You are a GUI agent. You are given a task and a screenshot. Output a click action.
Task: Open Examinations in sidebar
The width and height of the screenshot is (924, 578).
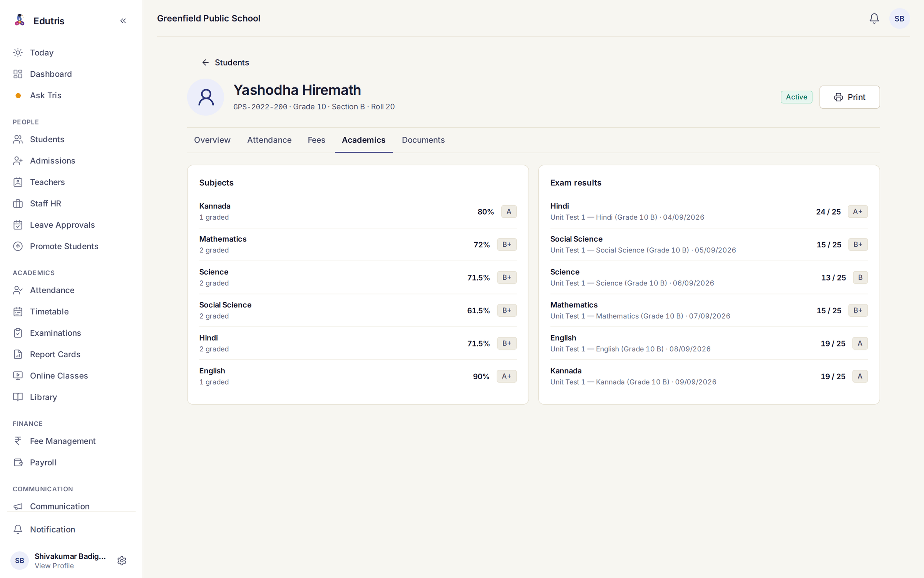(71, 333)
